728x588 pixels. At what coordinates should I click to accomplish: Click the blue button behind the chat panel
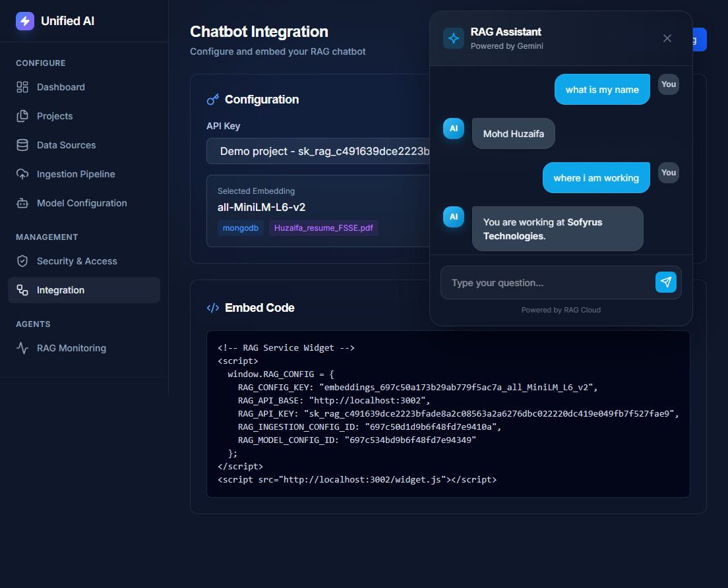[x=700, y=40]
